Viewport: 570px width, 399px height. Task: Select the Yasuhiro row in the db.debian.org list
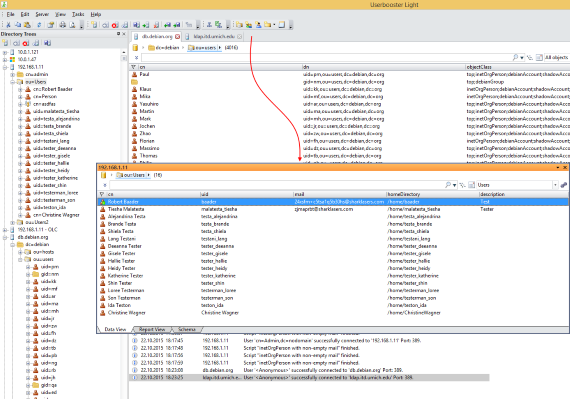tap(349, 104)
